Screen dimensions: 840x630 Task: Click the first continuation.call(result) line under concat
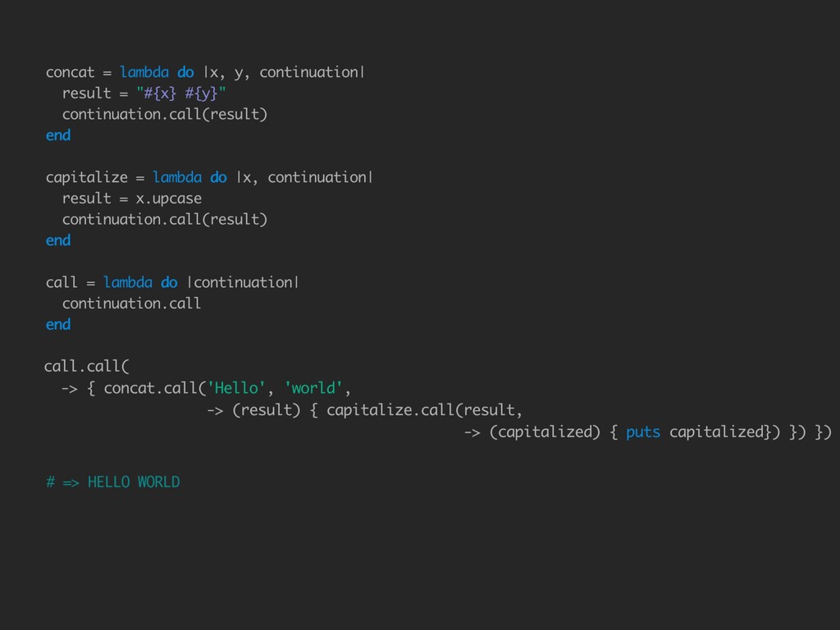(x=164, y=115)
